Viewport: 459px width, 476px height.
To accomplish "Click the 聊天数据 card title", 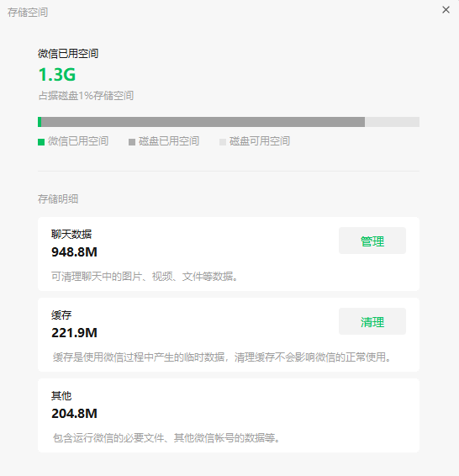I will point(71,234).
